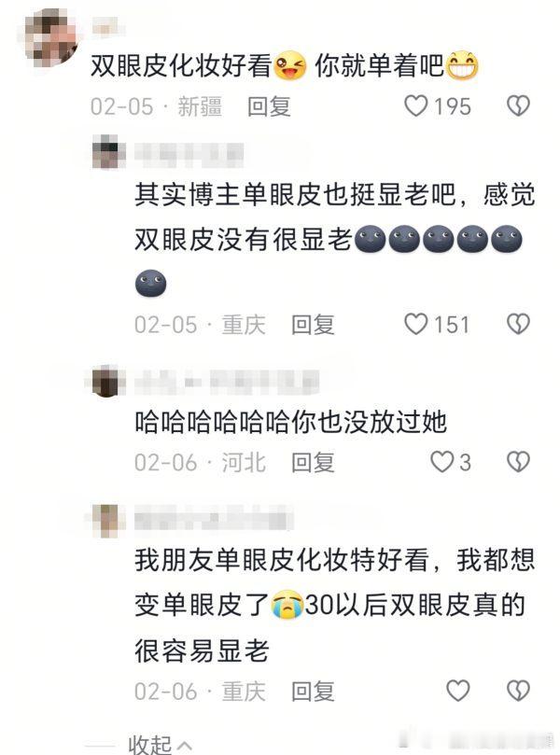Image resolution: width=560 pixels, height=755 pixels.
Task: Collapse replies with 收起 chevron
Action: [x=161, y=745]
